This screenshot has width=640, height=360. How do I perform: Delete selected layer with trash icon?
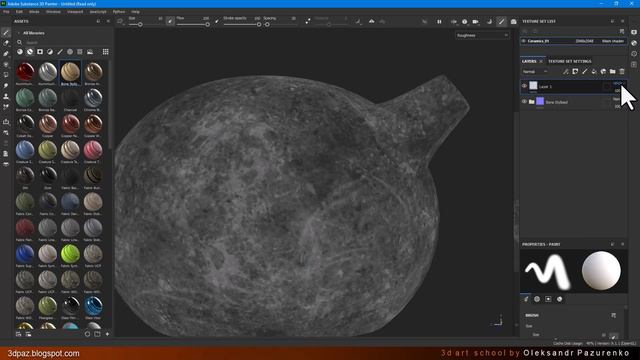[622, 71]
